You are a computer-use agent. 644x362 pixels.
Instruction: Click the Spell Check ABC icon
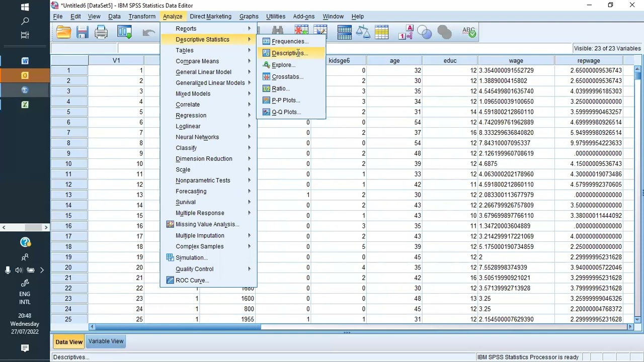pyautogui.click(x=468, y=33)
